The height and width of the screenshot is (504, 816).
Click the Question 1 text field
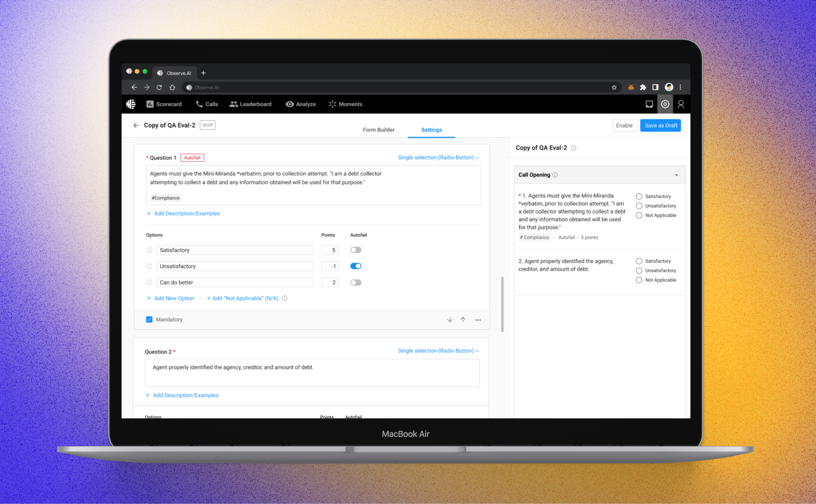pos(313,185)
